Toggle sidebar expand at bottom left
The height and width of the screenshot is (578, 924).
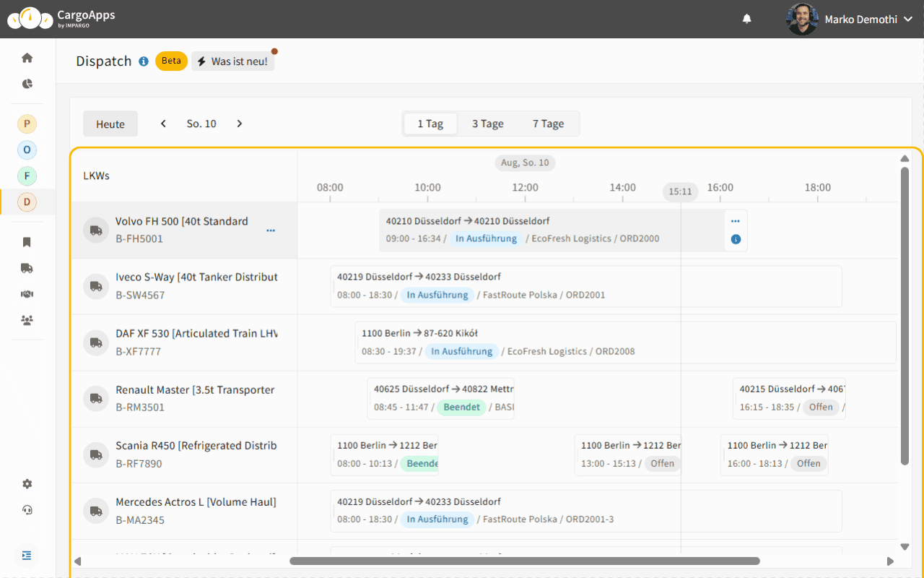(x=27, y=556)
